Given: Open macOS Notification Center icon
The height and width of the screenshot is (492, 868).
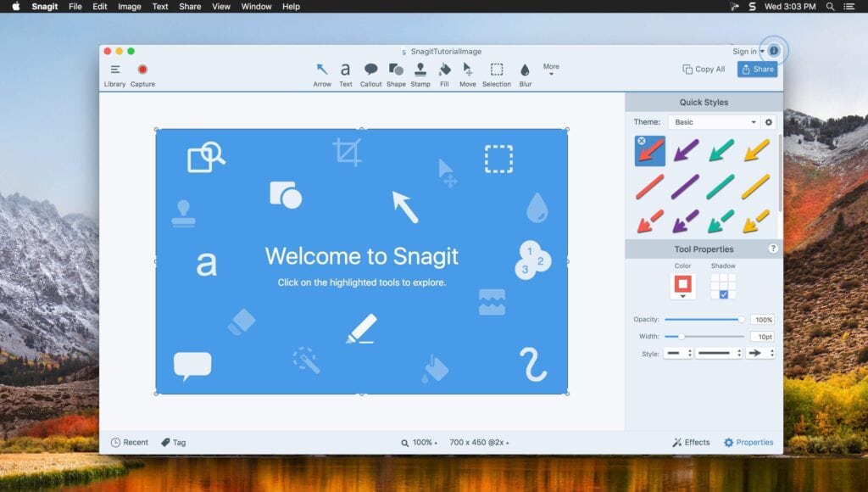Looking at the screenshot, I should 849,7.
